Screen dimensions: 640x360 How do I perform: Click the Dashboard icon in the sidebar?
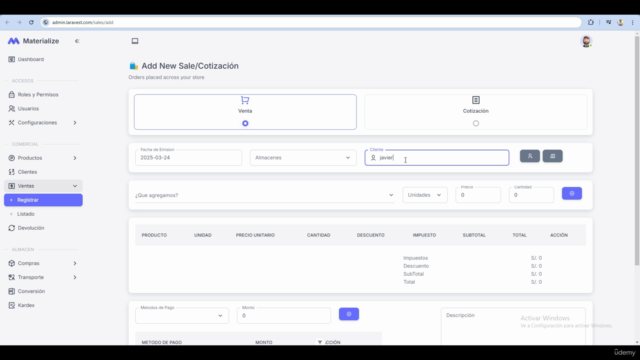point(11,59)
